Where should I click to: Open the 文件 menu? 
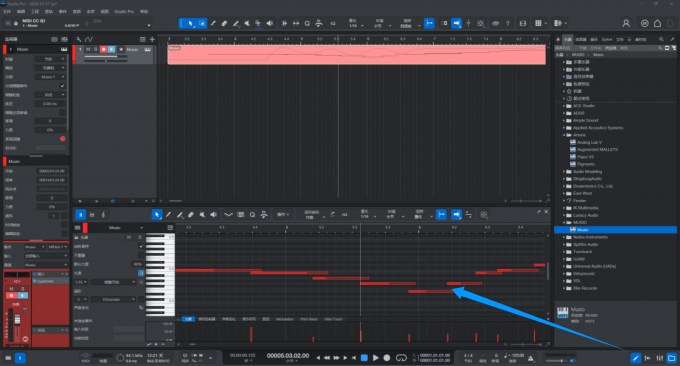[7, 12]
